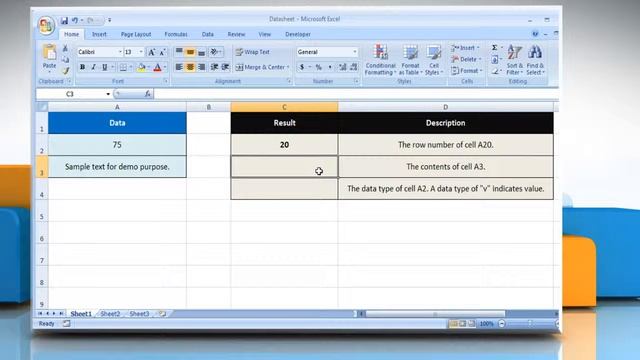The height and width of the screenshot is (360, 640).
Task: Insert AutoSum with the Sigma icon
Action: [x=495, y=48]
